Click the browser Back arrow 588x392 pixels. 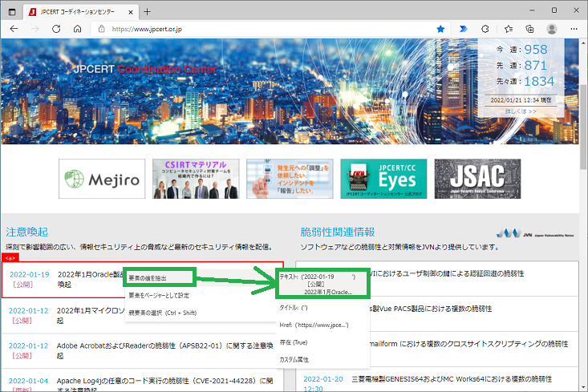[x=14, y=29]
